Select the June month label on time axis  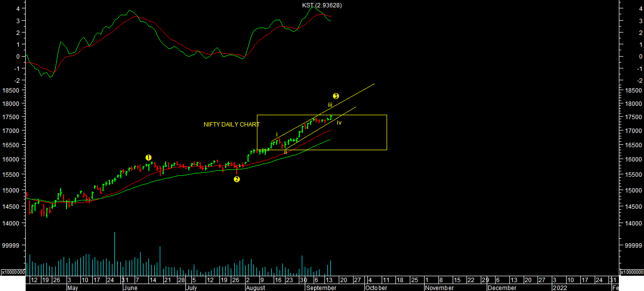pos(130,288)
